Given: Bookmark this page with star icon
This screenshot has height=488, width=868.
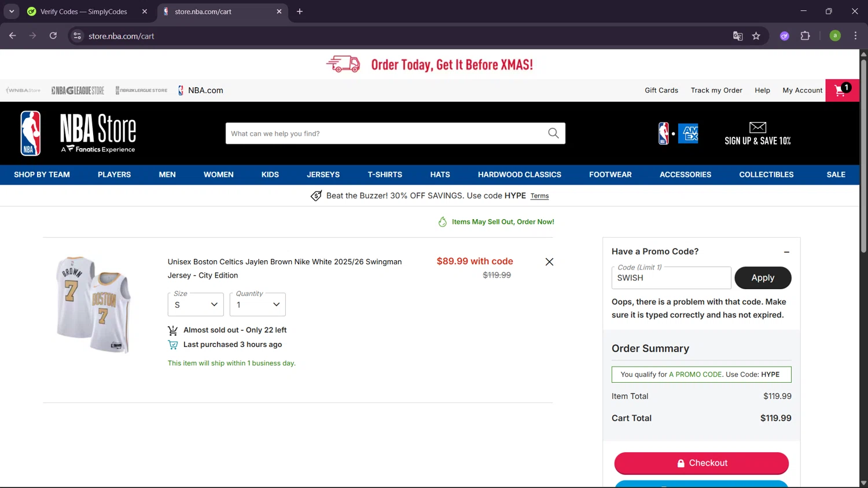Looking at the screenshot, I should click(x=756, y=36).
